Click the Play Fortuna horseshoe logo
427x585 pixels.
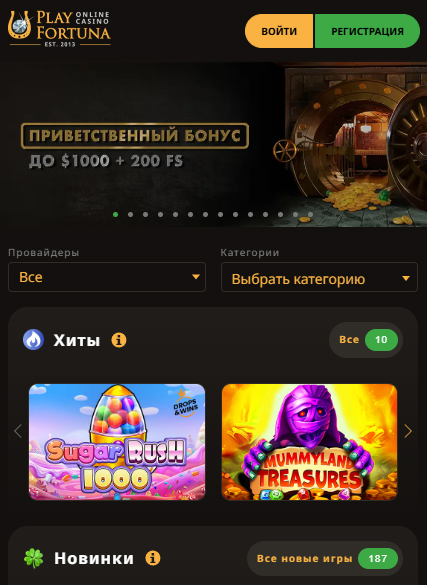click(59, 29)
